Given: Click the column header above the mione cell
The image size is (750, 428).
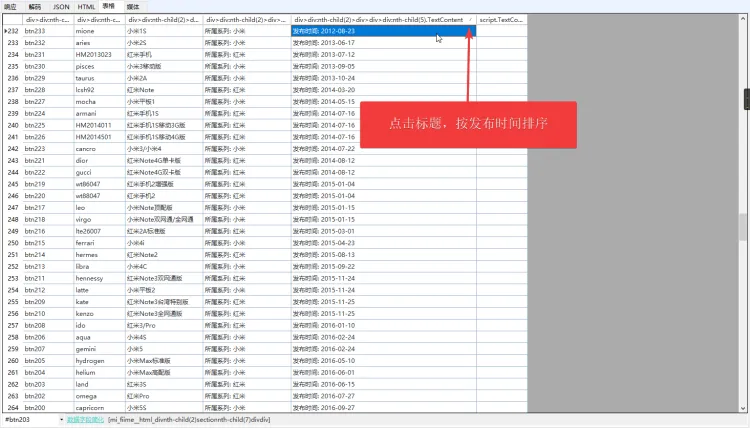Looking at the screenshot, I should pyautogui.click(x=99, y=20).
